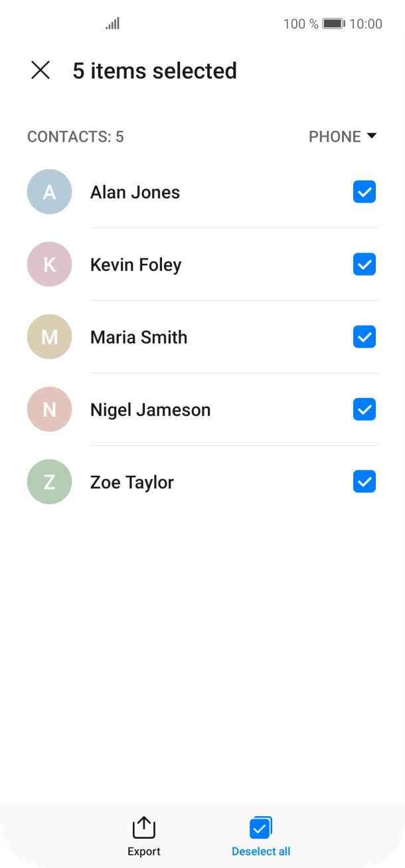Tap the signal strength status icon
Viewport: 405px width, 868px height.
tap(112, 24)
